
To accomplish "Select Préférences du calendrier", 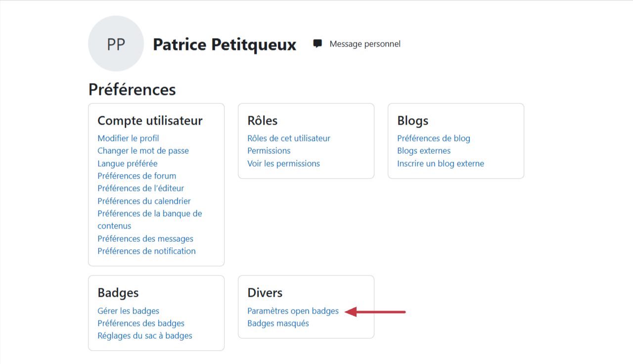I will pos(144,201).
